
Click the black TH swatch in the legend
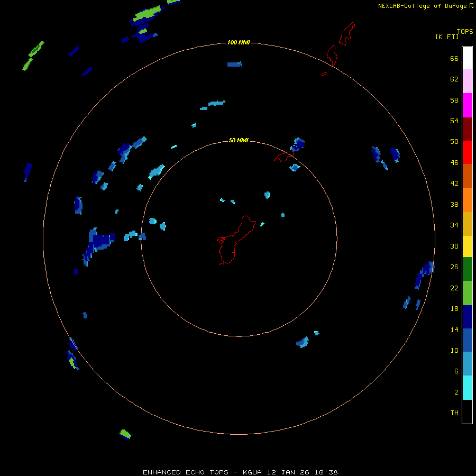click(x=467, y=411)
